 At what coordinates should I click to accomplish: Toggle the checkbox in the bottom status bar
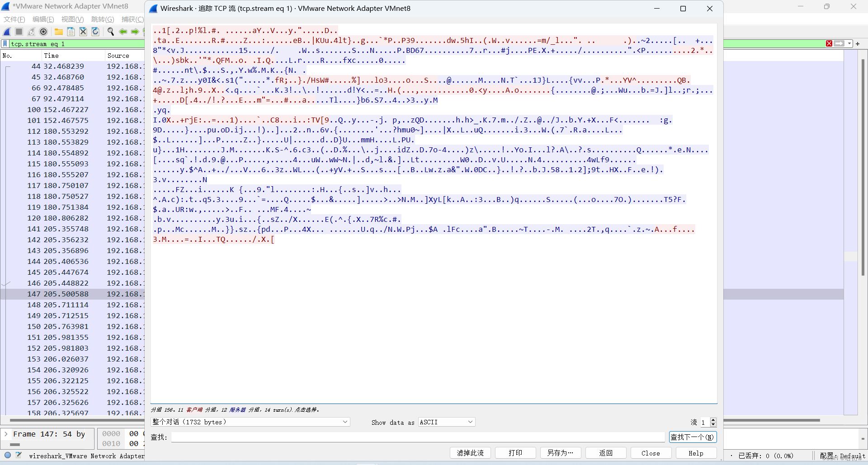tap(19, 456)
